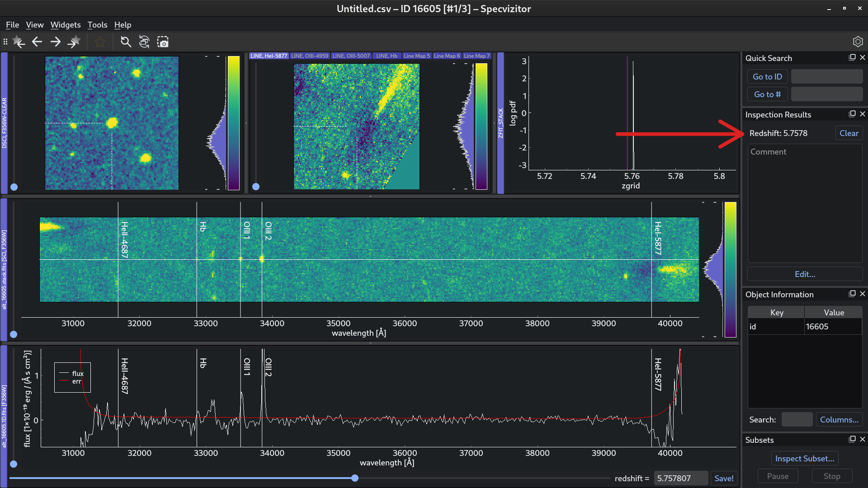Switch to LINE, HeI-5877 tab
The height and width of the screenshot is (488, 868).
[269, 56]
